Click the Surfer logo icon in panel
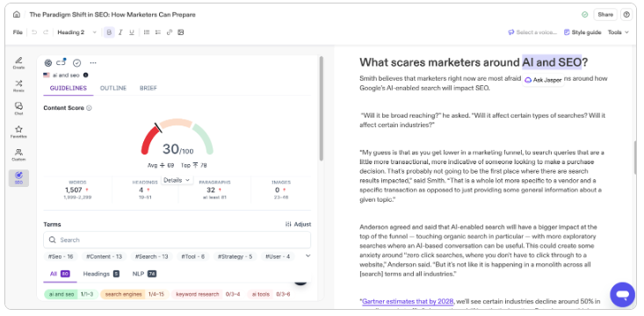Image resolution: width=644 pixels, height=316 pixels. 48,63
